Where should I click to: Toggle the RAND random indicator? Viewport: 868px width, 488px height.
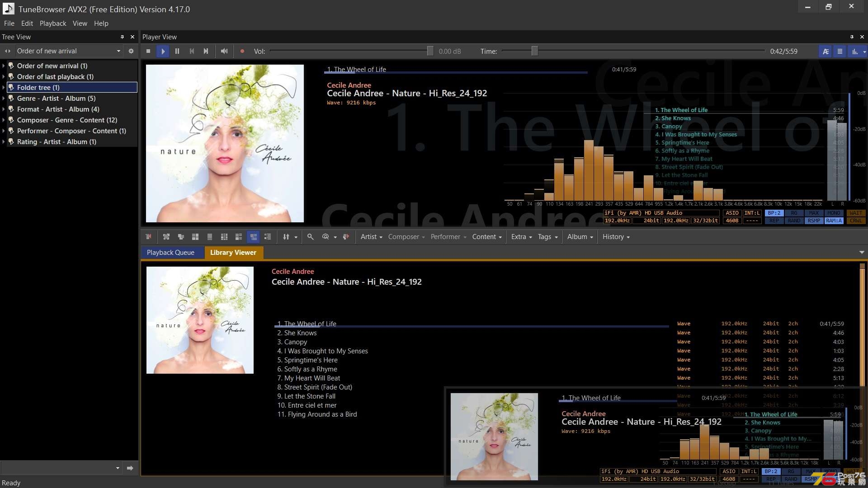[x=794, y=221]
